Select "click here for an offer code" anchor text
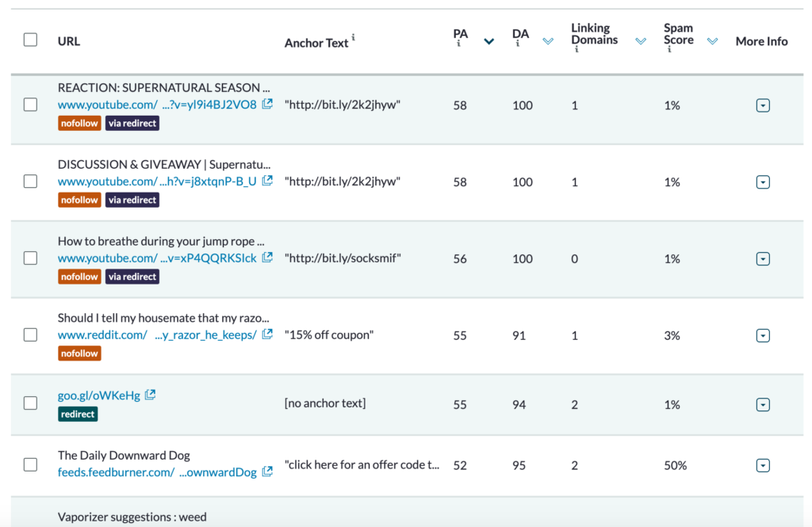Screen dimensions: 812x527 pos(362,465)
